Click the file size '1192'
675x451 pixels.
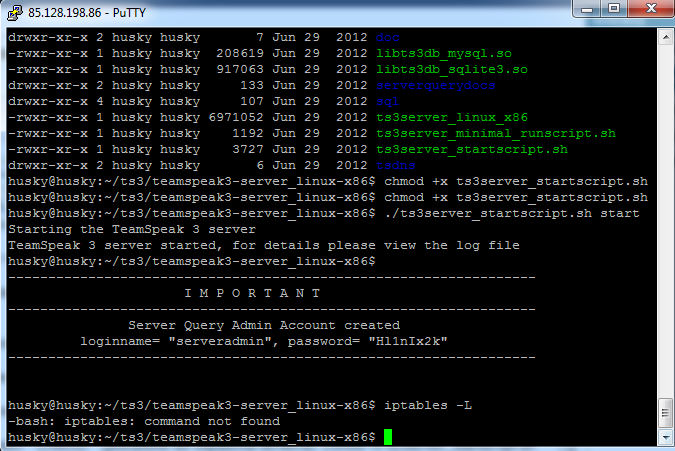coord(248,133)
